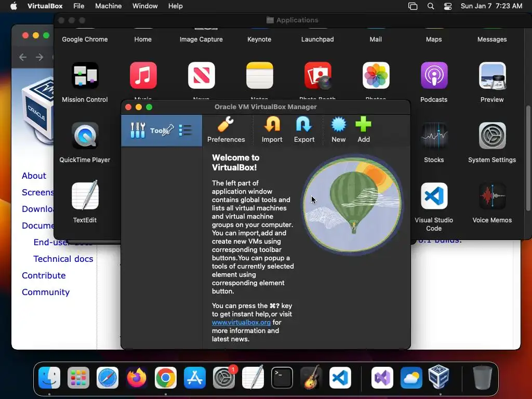Open the Machine menu
532x399 pixels.
pyautogui.click(x=108, y=6)
